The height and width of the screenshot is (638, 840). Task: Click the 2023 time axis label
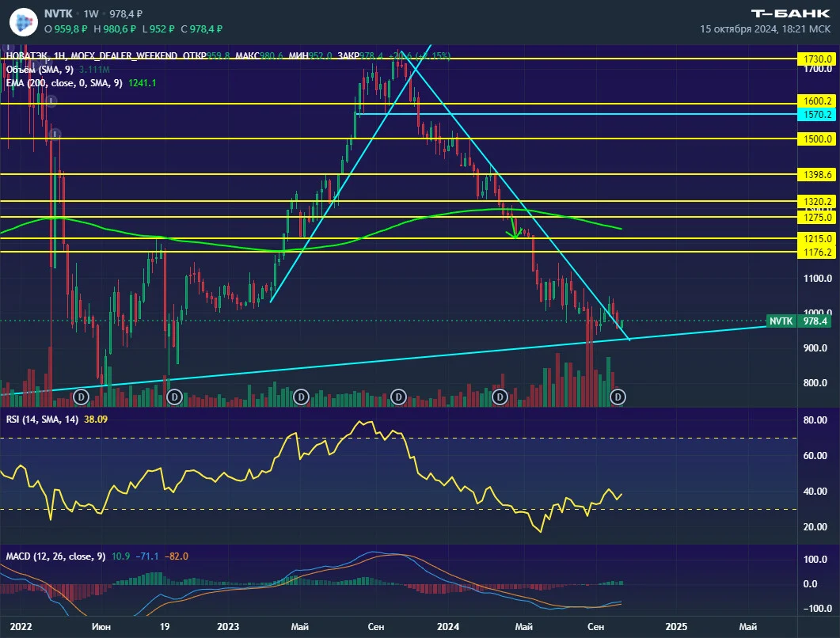click(228, 627)
